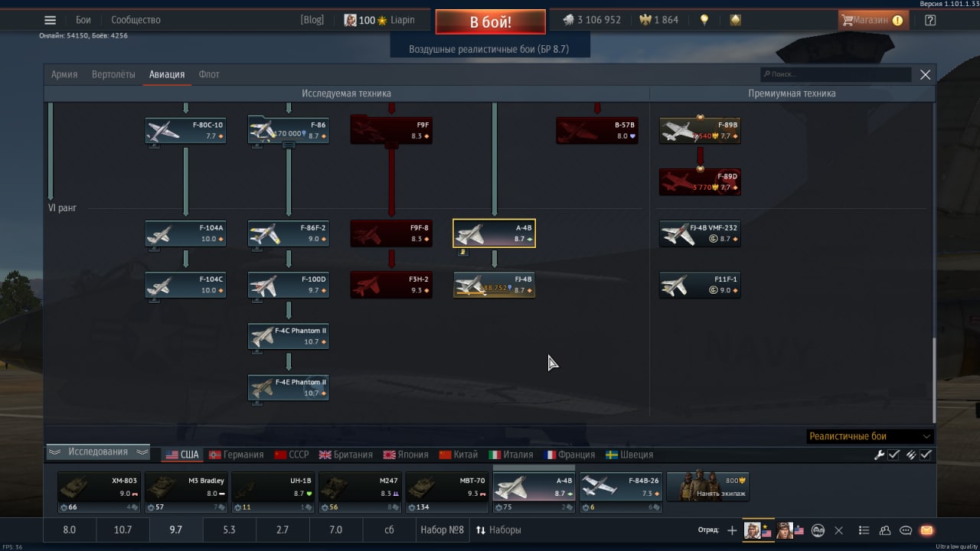Expand the F-86 group folder toggle
The image size is (980, 551).
coord(289,145)
